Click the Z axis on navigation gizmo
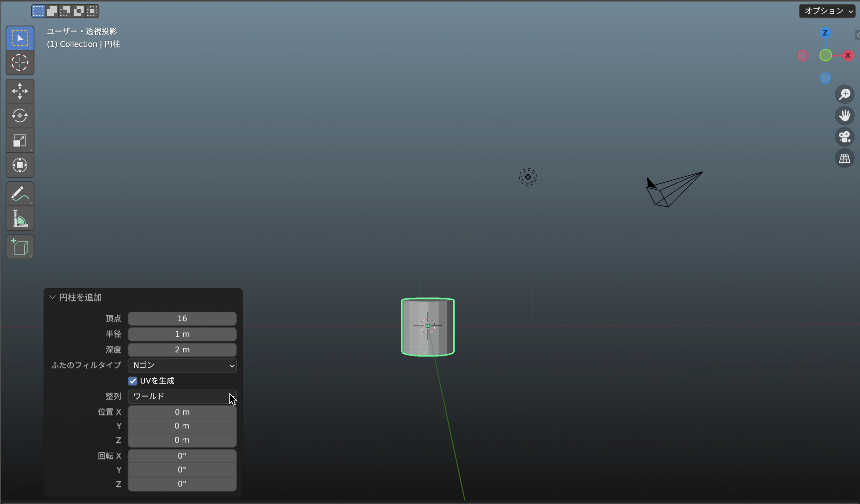The image size is (860, 504). click(825, 33)
